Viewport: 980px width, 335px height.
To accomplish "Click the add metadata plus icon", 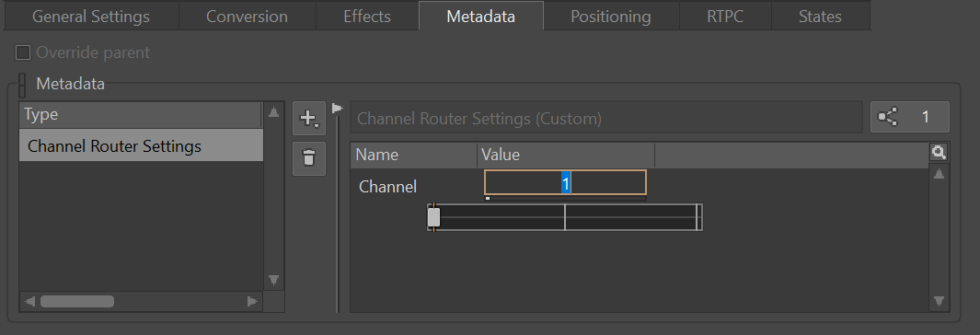I will [309, 118].
